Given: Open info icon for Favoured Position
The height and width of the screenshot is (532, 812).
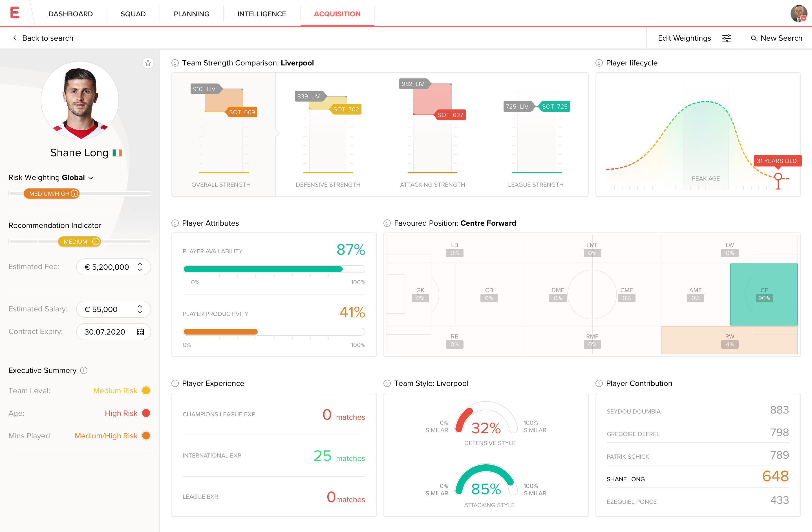Looking at the screenshot, I should [387, 223].
